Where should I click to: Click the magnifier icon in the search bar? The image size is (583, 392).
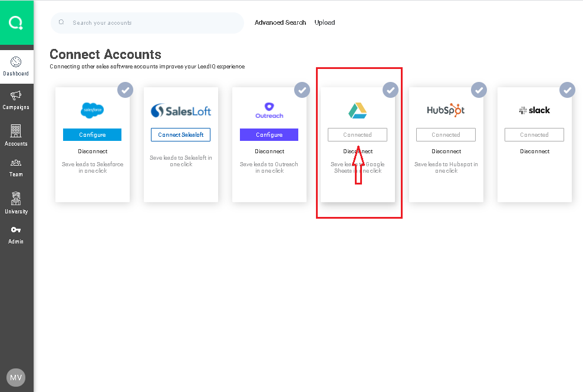(x=61, y=22)
